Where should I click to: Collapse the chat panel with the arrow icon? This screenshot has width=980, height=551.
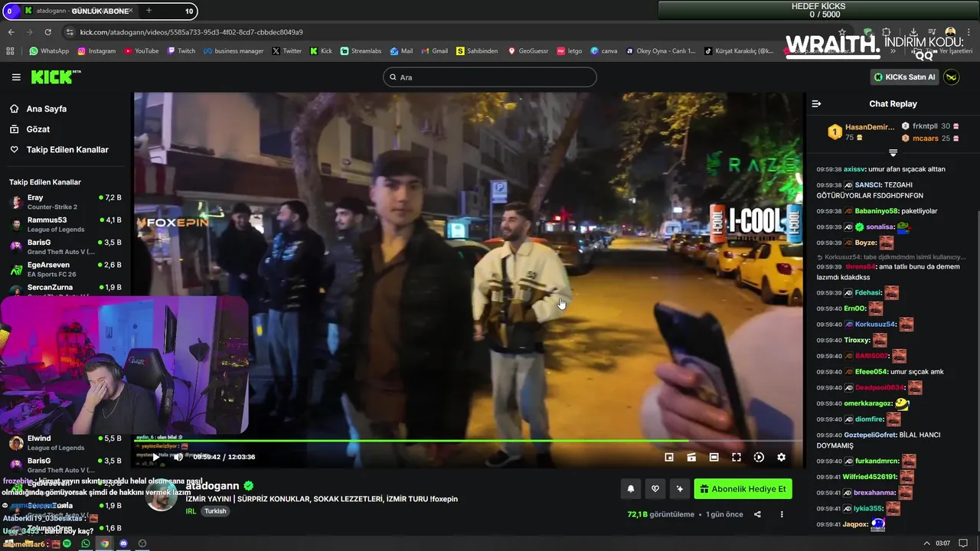pyautogui.click(x=816, y=103)
